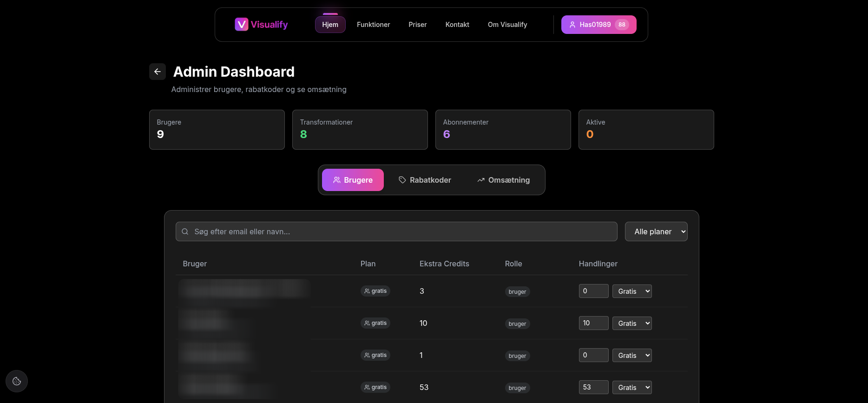Screen dimensions: 868x403
Task: Go to Funktioner in the navigation
Action: (x=373, y=25)
